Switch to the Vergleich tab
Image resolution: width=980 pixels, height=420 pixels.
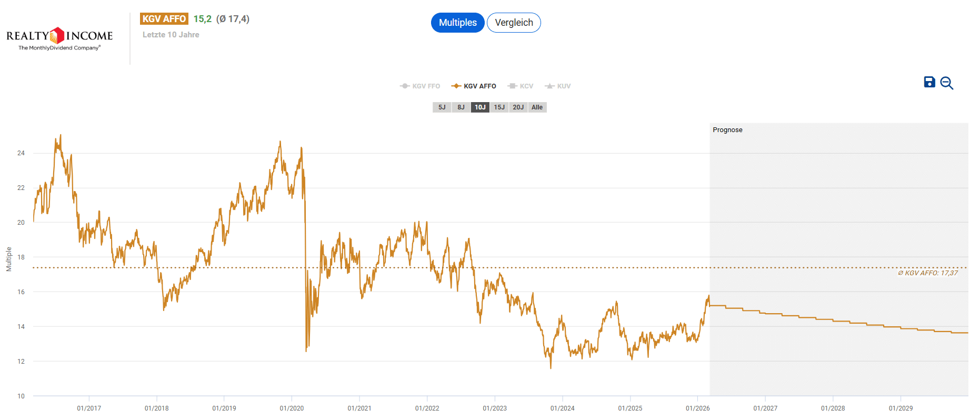(x=514, y=23)
